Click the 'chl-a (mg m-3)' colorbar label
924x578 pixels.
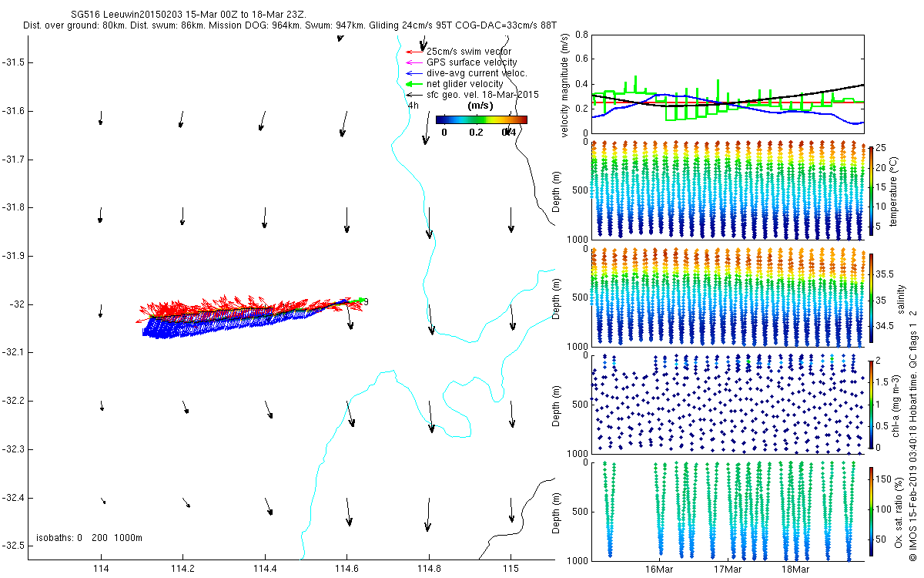[895, 405]
